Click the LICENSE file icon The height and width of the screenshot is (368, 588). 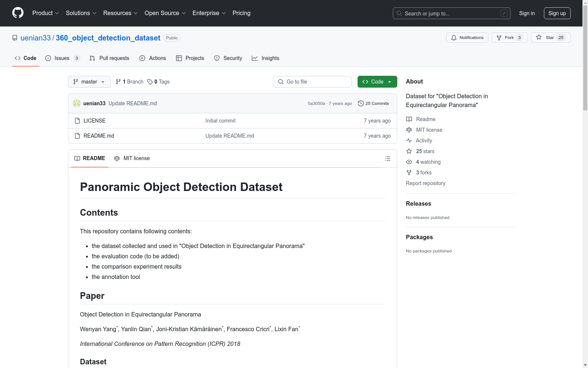pos(77,121)
